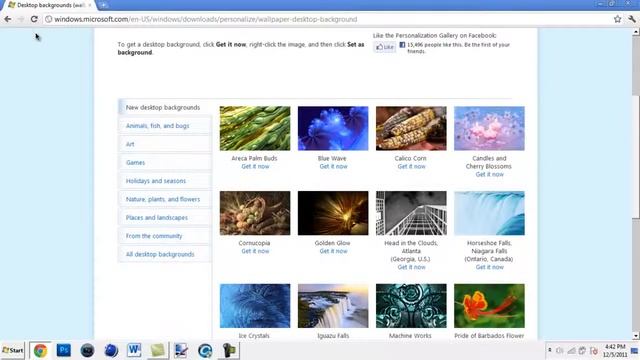This screenshot has height=360, width=640.
Task: Reload the page with the refresh icon
Action: pyautogui.click(x=34, y=19)
